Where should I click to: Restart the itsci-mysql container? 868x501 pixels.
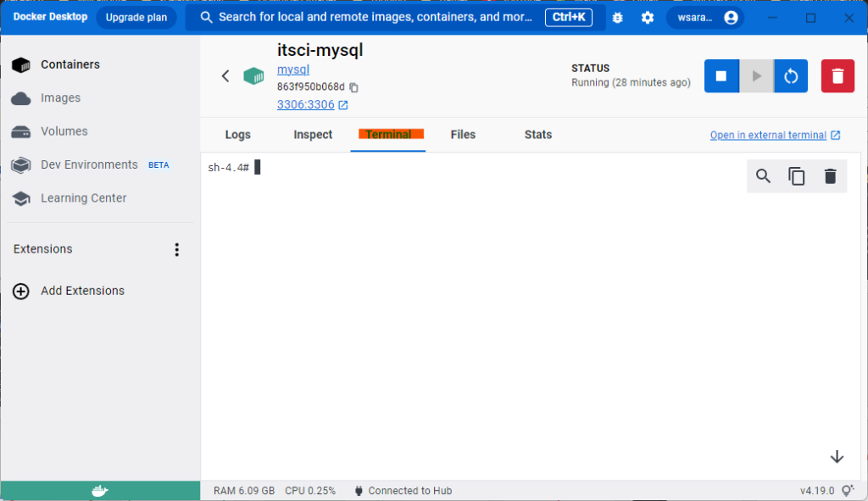[791, 76]
